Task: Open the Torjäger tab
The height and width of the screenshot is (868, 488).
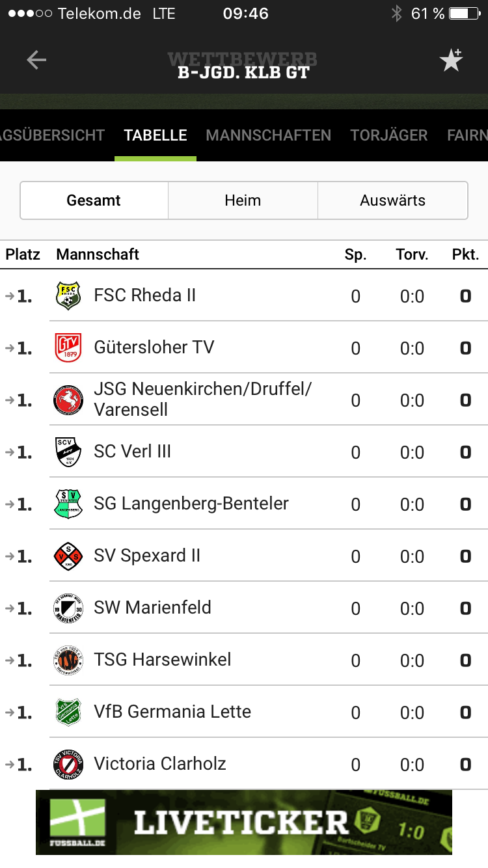Action: click(388, 135)
